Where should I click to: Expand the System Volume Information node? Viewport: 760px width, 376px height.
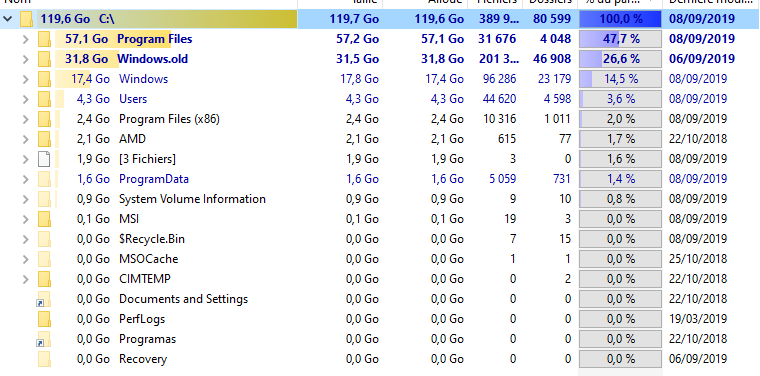point(26,199)
